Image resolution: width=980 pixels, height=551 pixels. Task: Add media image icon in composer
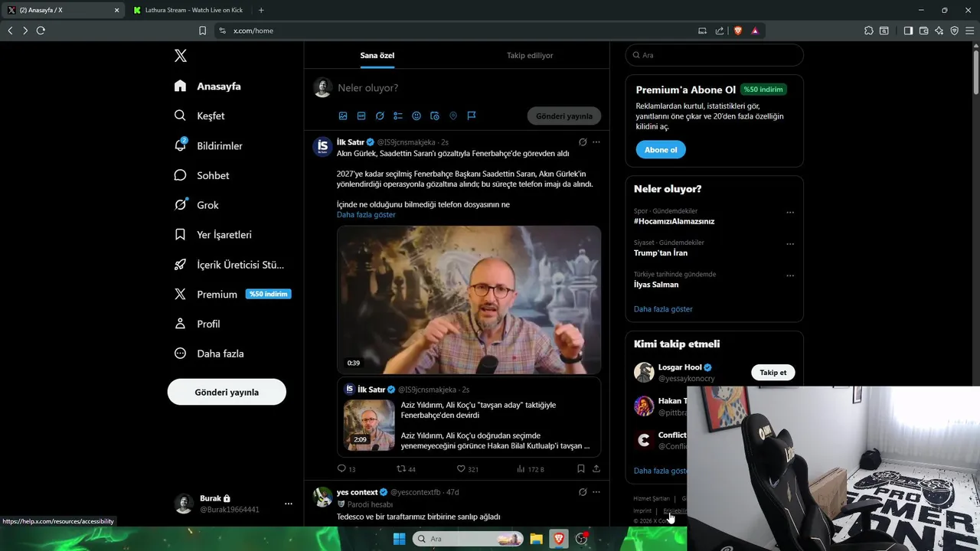(343, 116)
